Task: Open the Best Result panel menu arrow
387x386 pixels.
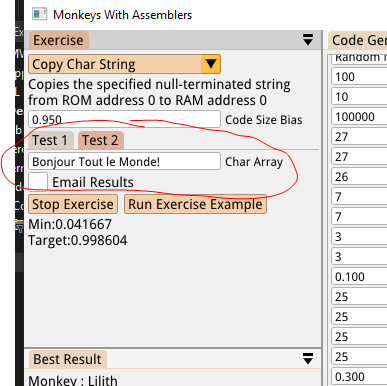Action: [x=308, y=359]
